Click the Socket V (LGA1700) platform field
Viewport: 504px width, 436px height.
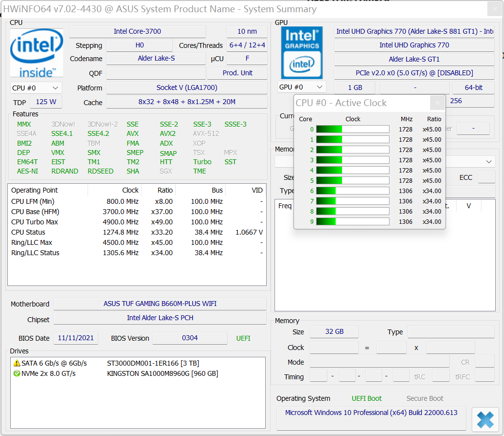point(187,87)
